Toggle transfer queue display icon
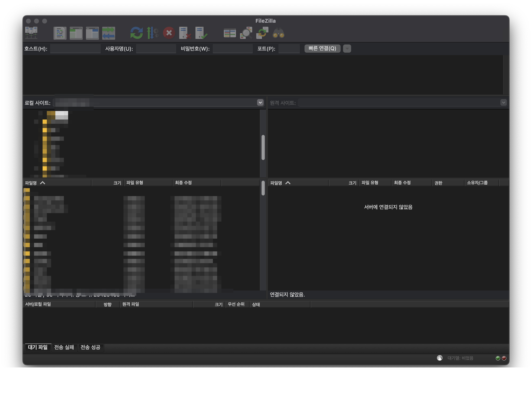This screenshot has height=395, width=532. click(x=108, y=33)
